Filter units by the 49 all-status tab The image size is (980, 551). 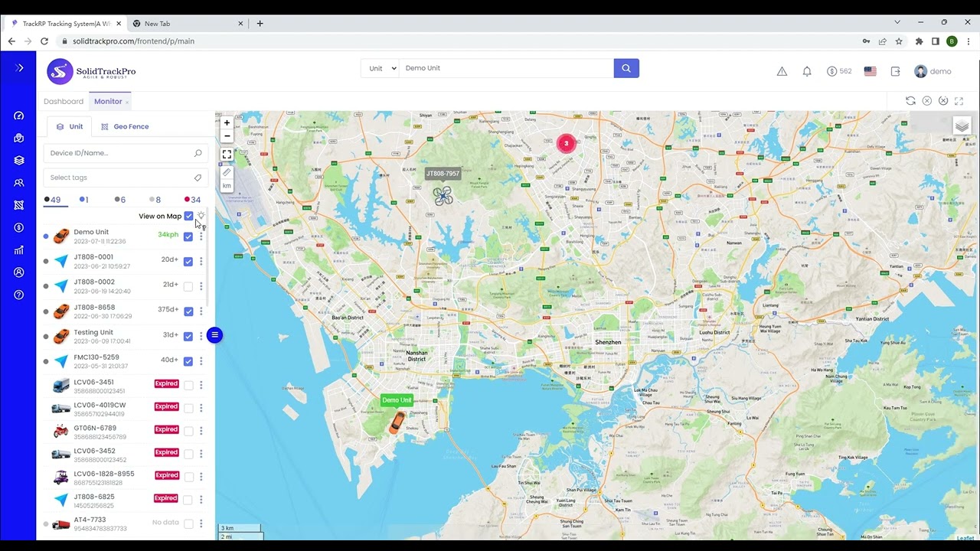(x=53, y=200)
